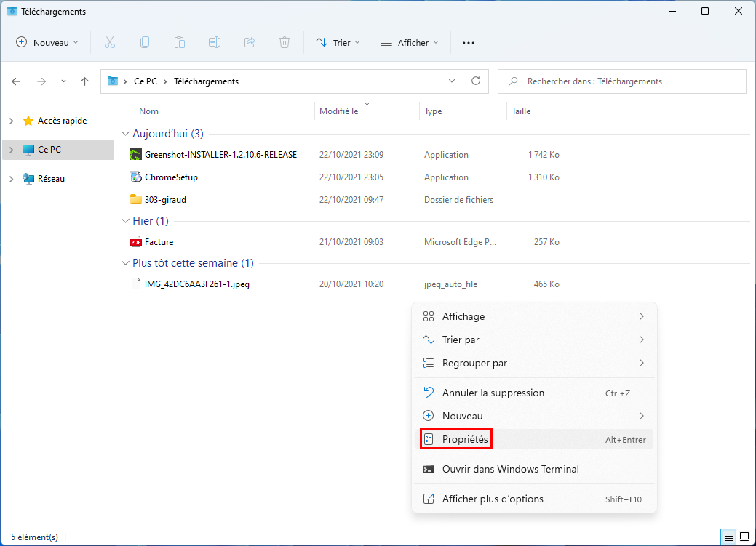Open the three-dots more options menu
This screenshot has height=546, width=756.
click(468, 42)
